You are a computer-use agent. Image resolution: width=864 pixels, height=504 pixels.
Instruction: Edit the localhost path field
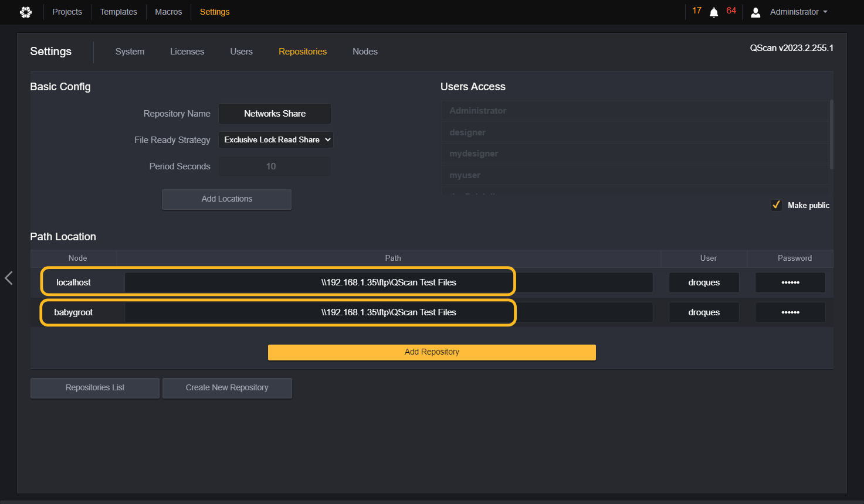coord(388,282)
